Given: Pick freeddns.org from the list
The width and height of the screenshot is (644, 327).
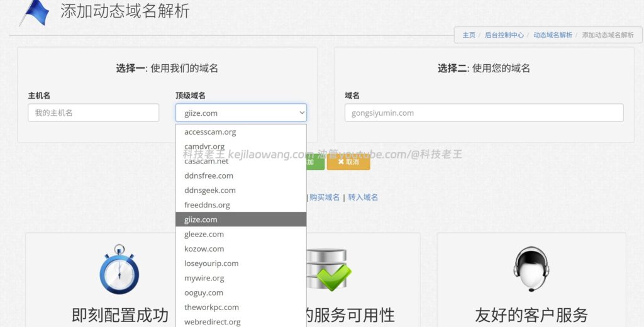Looking at the screenshot, I should click(241, 205).
